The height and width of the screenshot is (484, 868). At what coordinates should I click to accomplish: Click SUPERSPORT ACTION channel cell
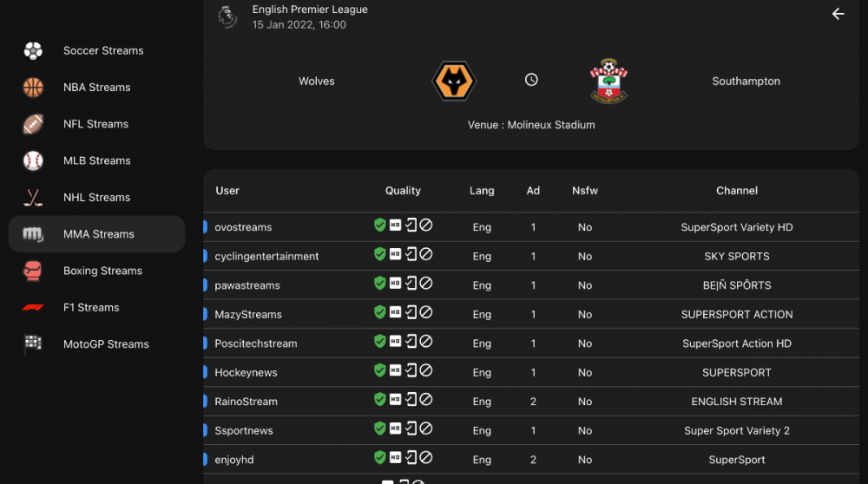pos(737,314)
